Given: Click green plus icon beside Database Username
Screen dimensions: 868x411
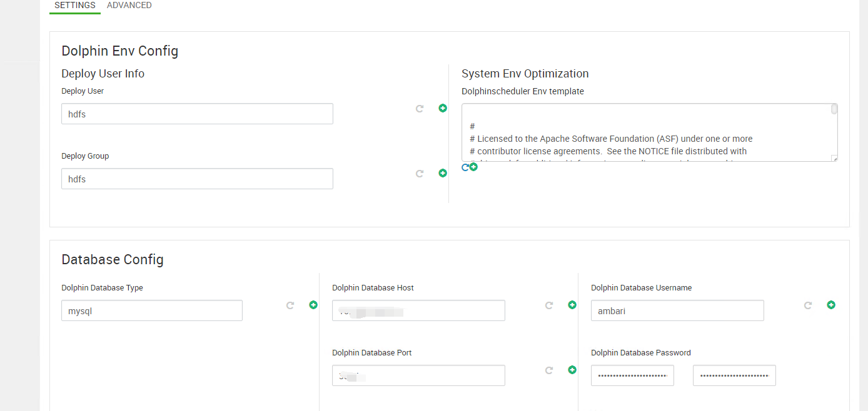Looking at the screenshot, I should 831,305.
